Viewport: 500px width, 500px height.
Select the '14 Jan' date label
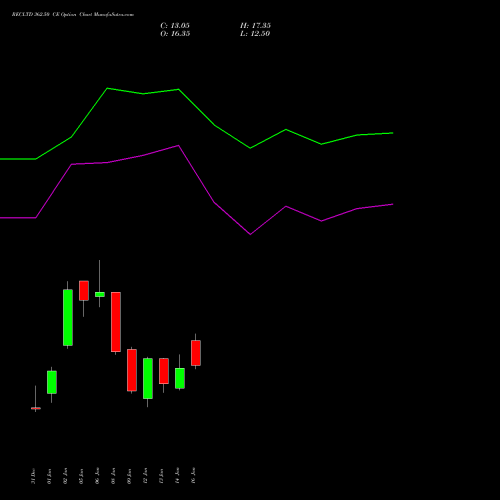pos(177,476)
